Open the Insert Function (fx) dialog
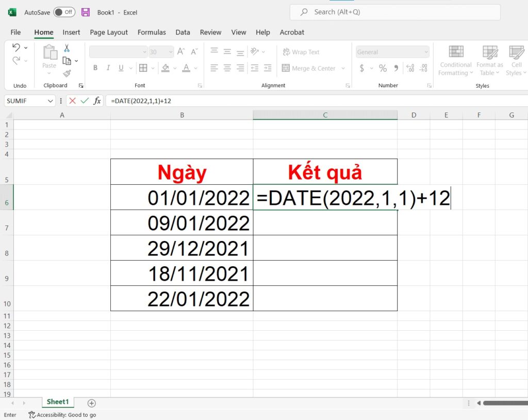 pos(97,101)
